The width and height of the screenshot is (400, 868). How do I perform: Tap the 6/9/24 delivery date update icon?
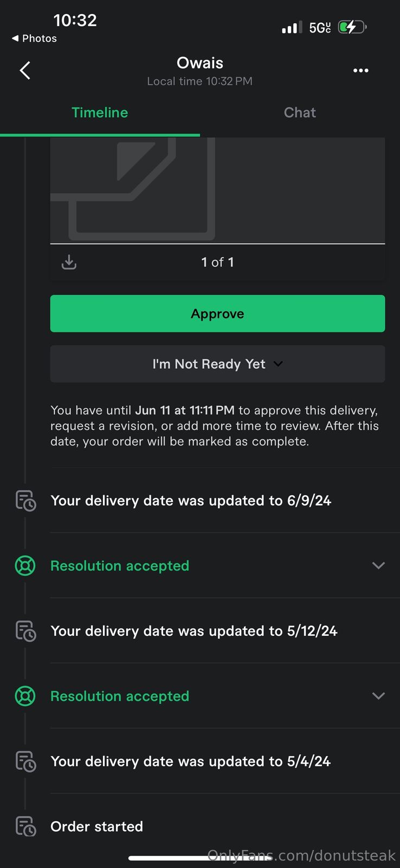[25, 501]
